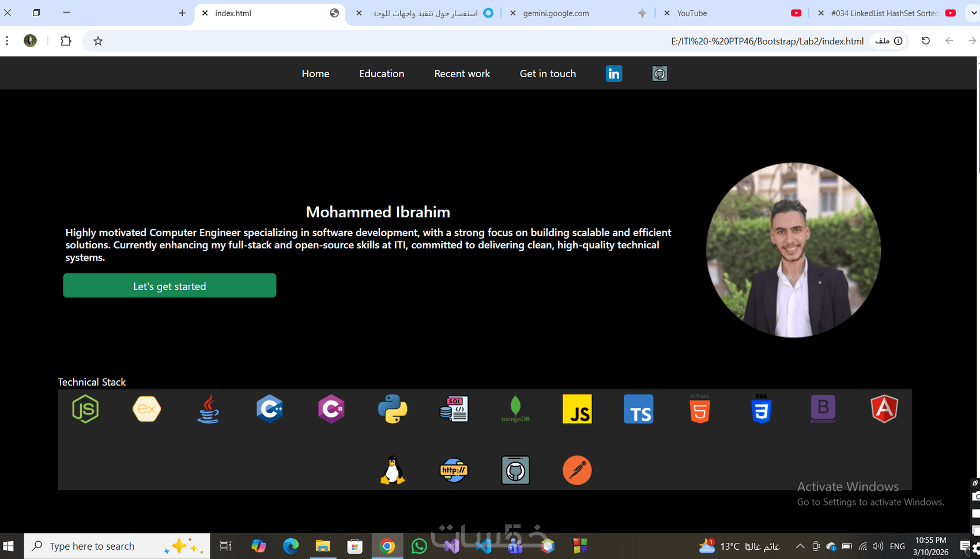Click the C++ logo icon
The width and height of the screenshot is (980, 559).
(x=270, y=409)
